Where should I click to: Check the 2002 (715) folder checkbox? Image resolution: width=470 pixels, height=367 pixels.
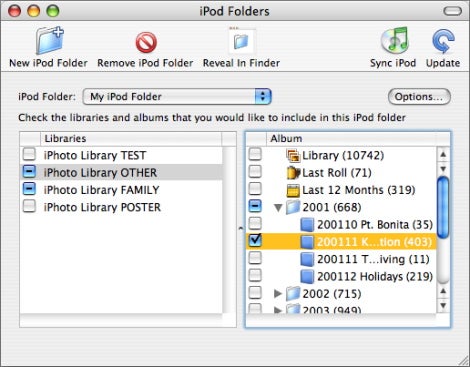tap(255, 293)
